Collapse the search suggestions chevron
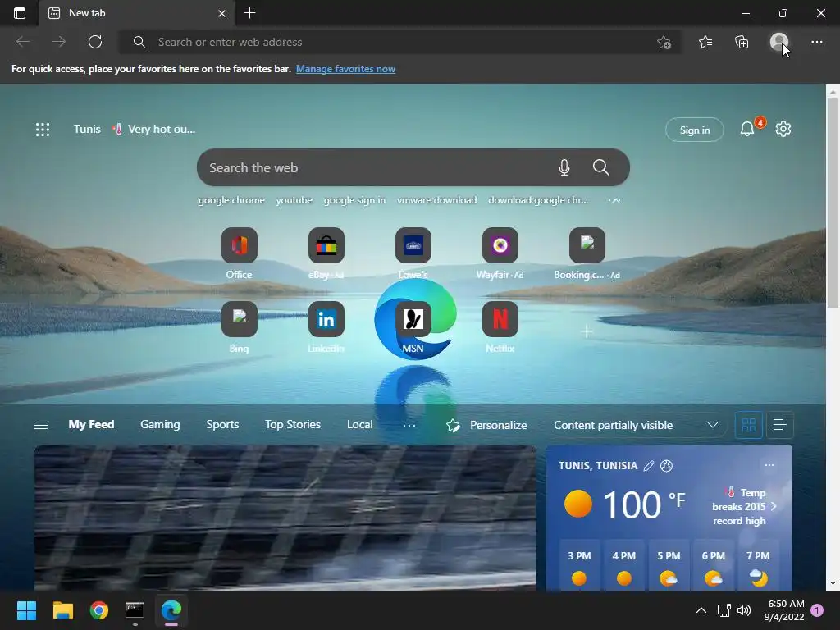Viewport: 840px width, 630px height. click(614, 200)
